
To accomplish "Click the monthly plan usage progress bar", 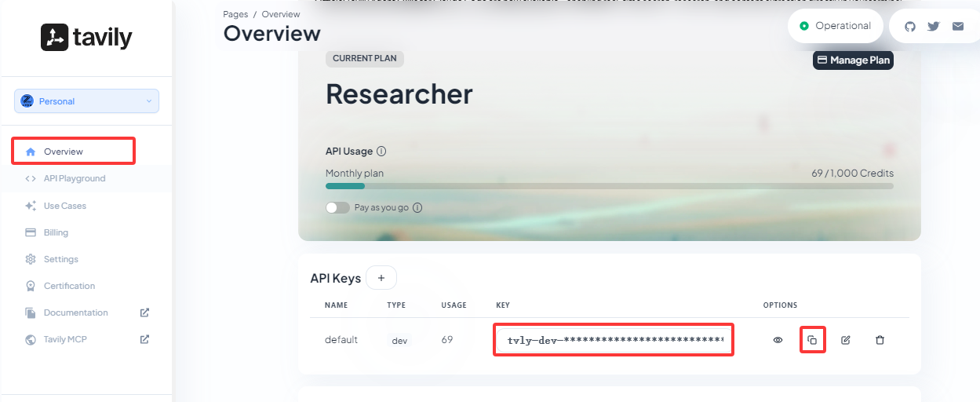I will [x=609, y=186].
